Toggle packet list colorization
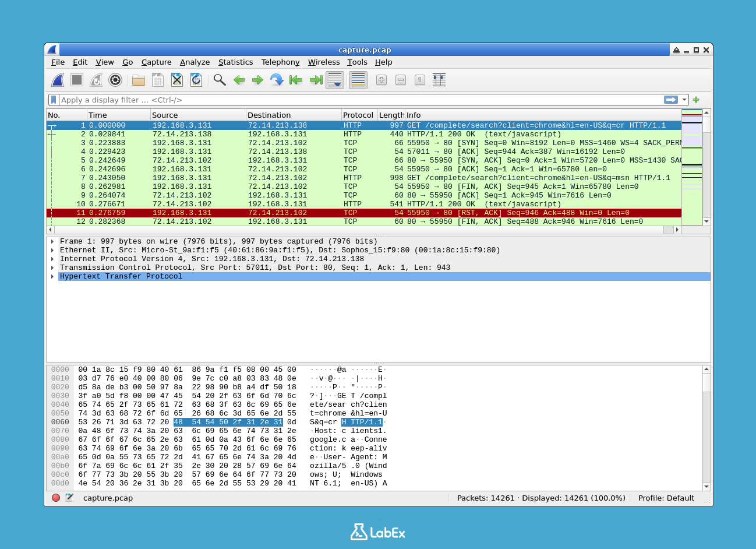The image size is (756, 549). point(358,80)
